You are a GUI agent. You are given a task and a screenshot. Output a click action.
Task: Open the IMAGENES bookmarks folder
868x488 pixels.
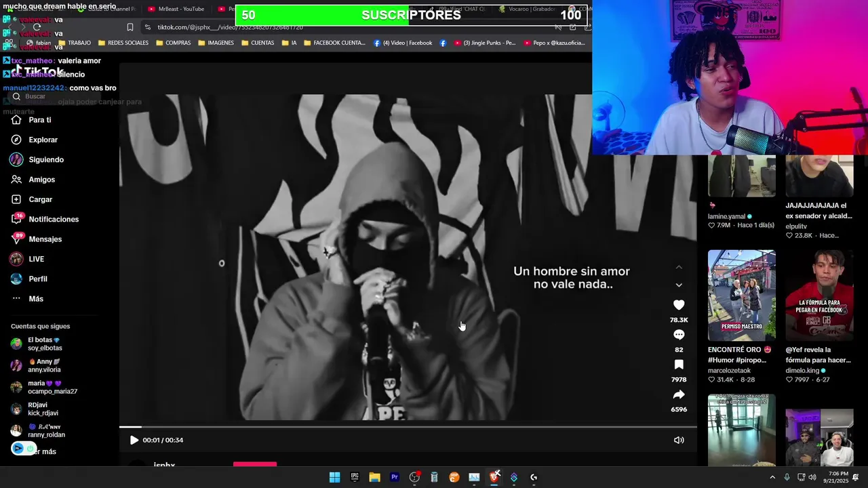[x=216, y=43]
